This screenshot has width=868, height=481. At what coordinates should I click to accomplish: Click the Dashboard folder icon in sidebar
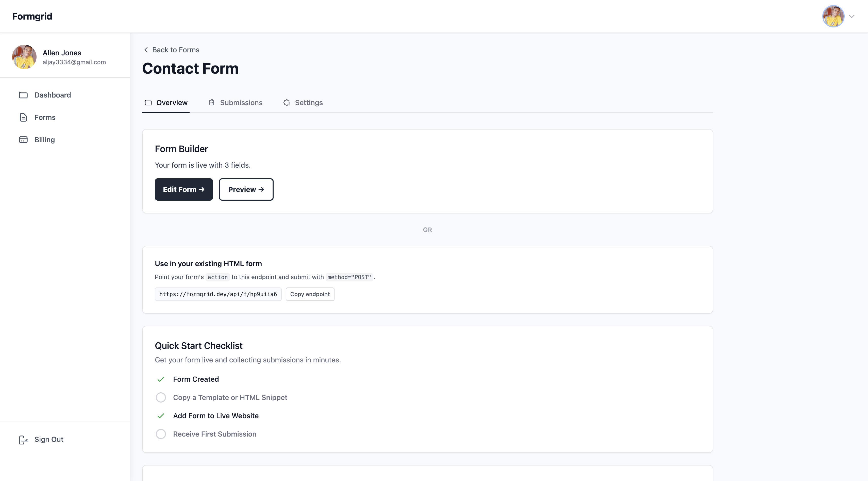(x=23, y=95)
